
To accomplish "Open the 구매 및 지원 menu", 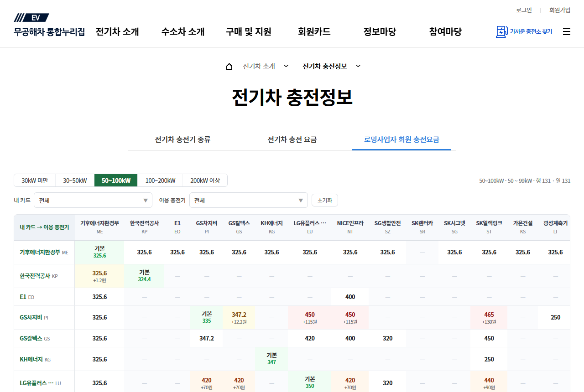I will (x=249, y=31).
